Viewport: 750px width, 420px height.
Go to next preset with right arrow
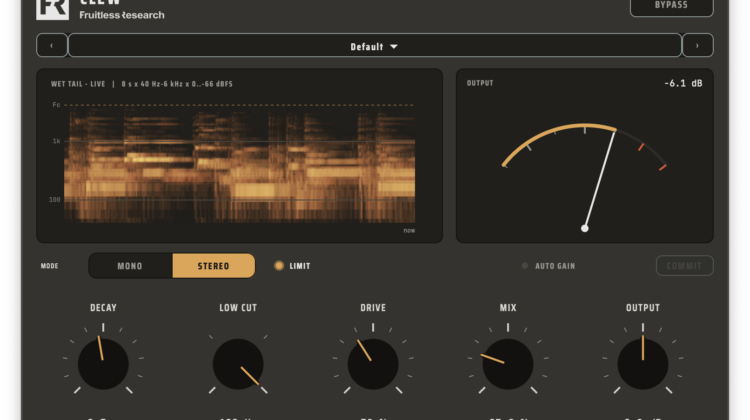coord(697,45)
